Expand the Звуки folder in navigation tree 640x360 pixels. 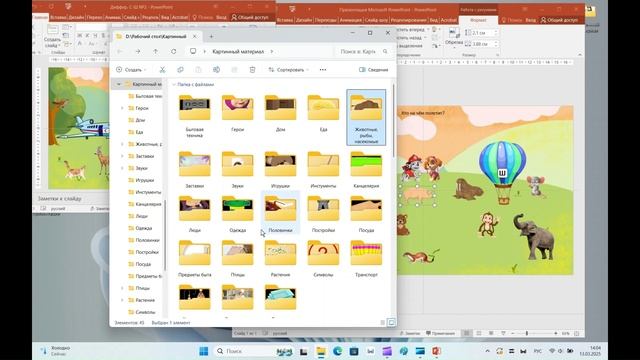tap(122, 168)
